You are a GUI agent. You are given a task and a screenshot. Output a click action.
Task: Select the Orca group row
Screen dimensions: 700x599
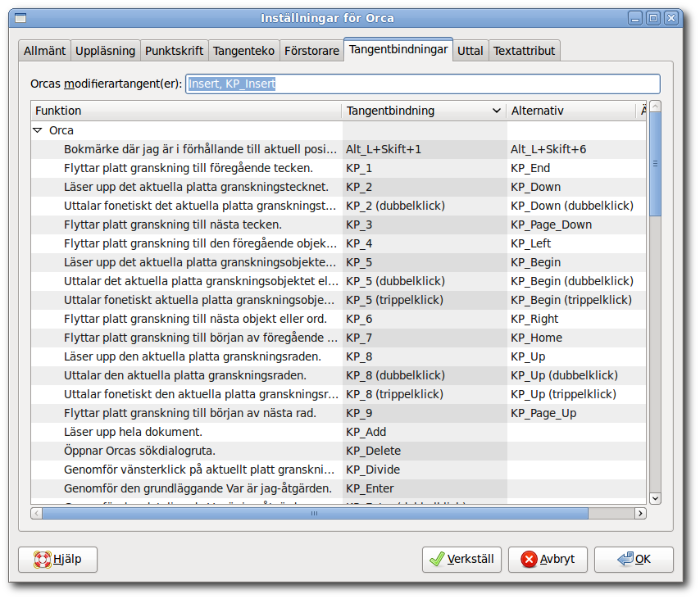point(339,130)
